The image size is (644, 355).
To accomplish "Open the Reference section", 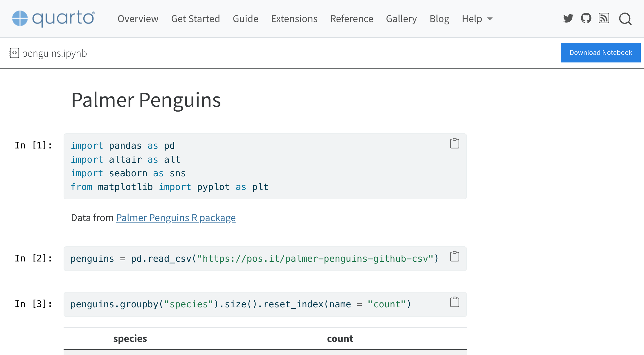I will (x=352, y=19).
